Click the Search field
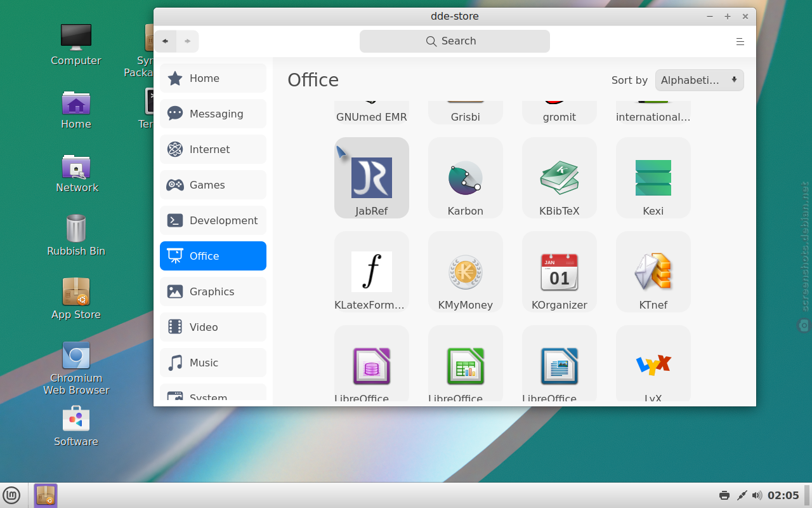 coord(455,41)
